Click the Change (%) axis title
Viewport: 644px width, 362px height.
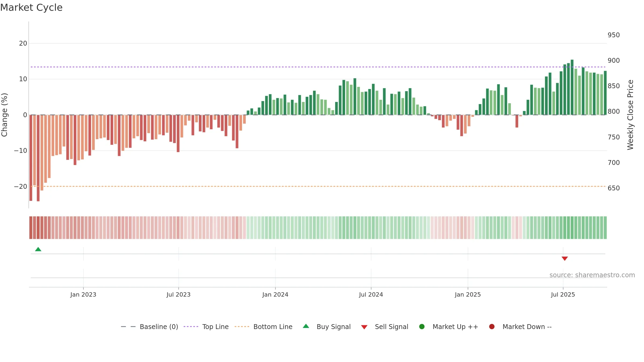pos(4,115)
